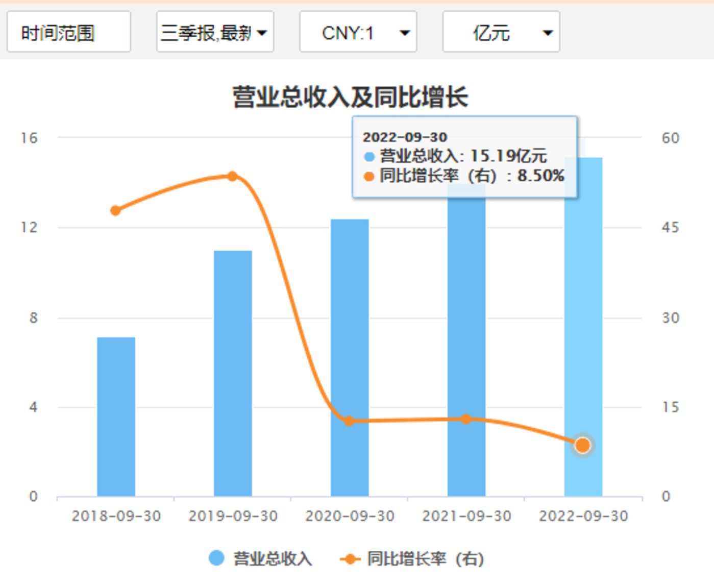Click the 2020-09-30 growth rate point
The height and width of the screenshot is (588, 714).
(x=349, y=421)
